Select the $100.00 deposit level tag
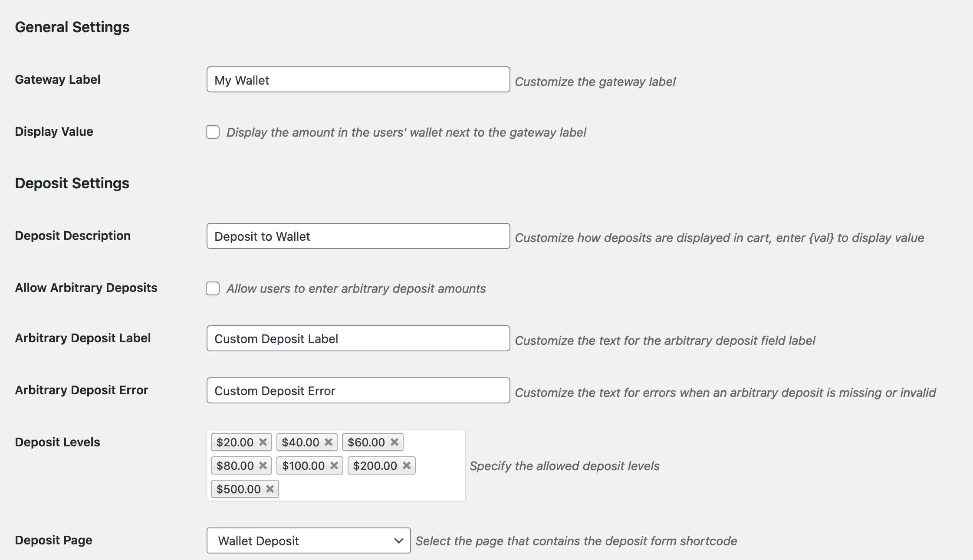Screen dimensions: 973x560 point(303,466)
